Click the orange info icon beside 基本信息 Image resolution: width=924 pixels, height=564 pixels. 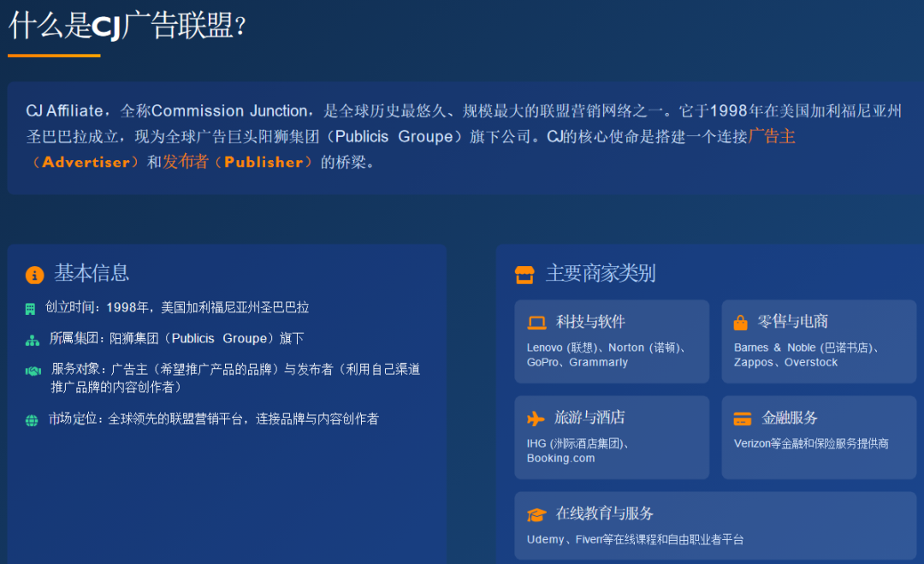(34, 275)
